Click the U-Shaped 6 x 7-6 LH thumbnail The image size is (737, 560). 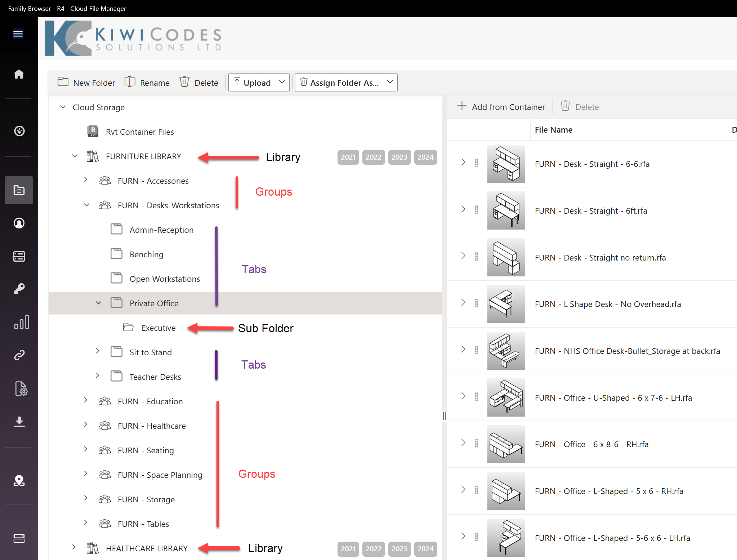tap(506, 397)
